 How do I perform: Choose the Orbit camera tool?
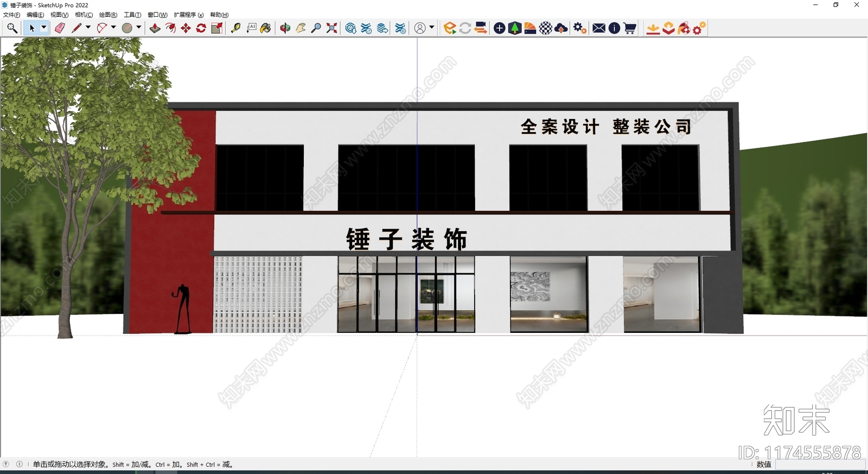point(285,28)
